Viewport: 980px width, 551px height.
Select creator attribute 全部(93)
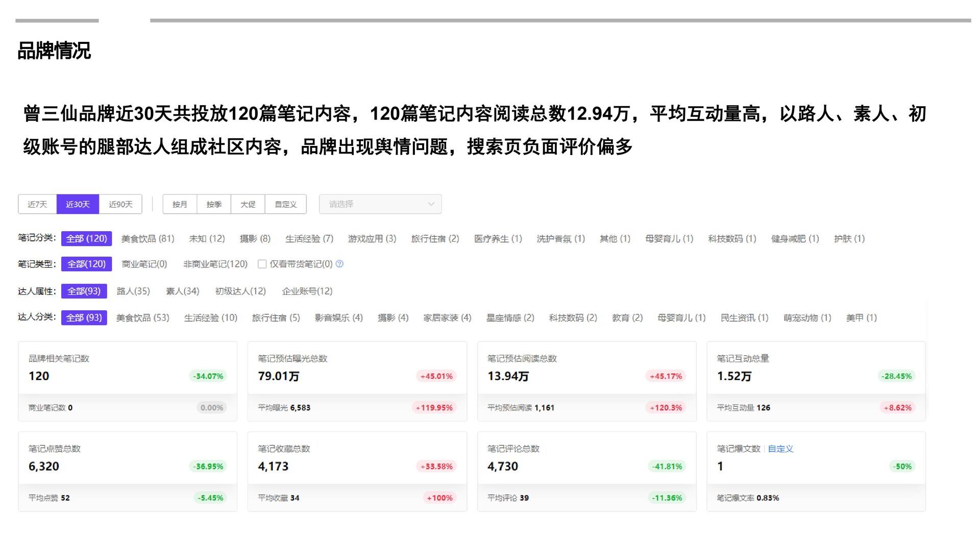(84, 291)
